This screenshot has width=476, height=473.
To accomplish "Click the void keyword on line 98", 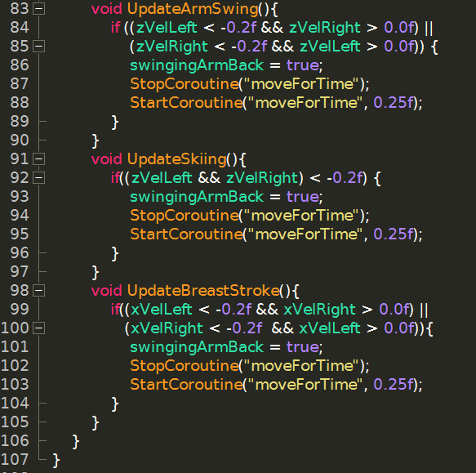I will [x=107, y=291].
